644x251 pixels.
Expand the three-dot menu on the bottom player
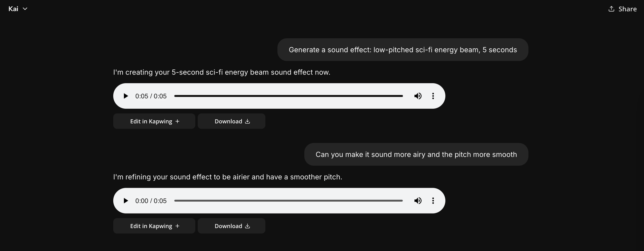(433, 200)
